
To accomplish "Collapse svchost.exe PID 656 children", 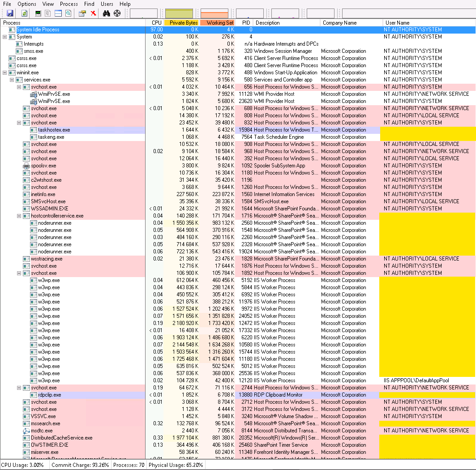I will [x=19, y=87].
